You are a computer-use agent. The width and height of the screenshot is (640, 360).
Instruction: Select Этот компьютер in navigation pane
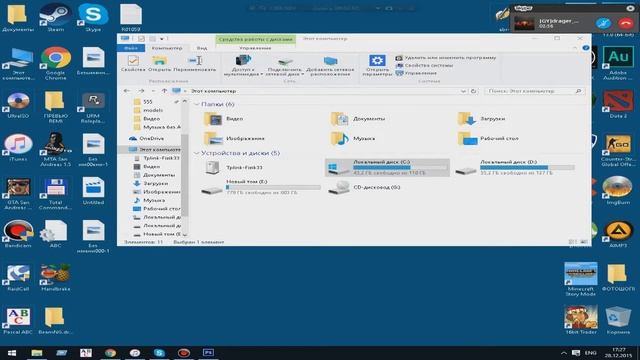tap(154, 149)
